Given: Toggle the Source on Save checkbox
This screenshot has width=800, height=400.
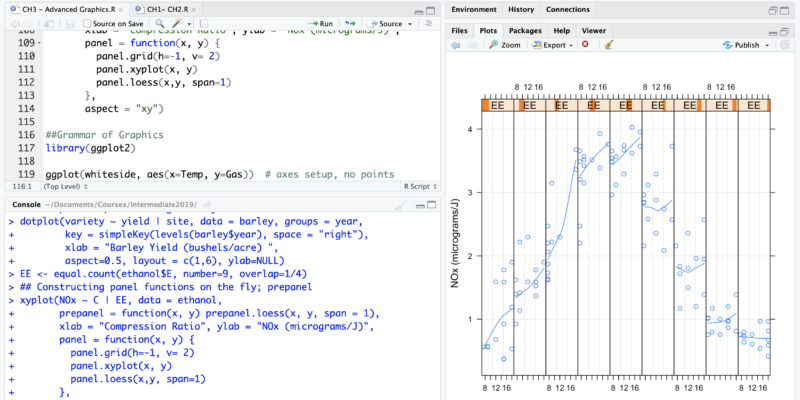Looking at the screenshot, I should click(x=87, y=23).
